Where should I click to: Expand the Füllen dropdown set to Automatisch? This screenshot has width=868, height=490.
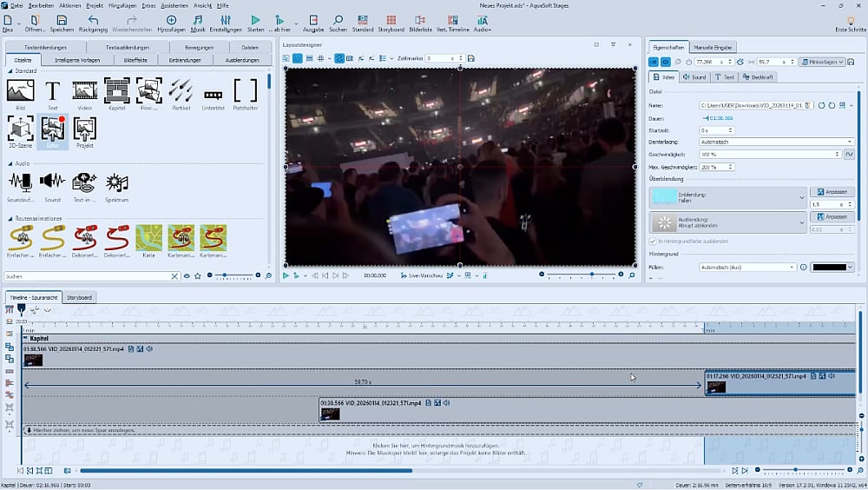pos(746,268)
